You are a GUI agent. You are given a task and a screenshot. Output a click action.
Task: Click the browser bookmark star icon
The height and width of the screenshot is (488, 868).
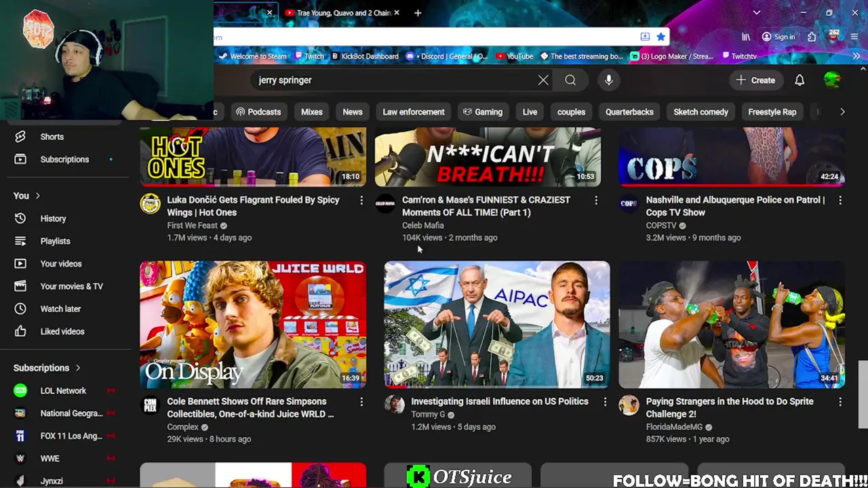coord(660,37)
